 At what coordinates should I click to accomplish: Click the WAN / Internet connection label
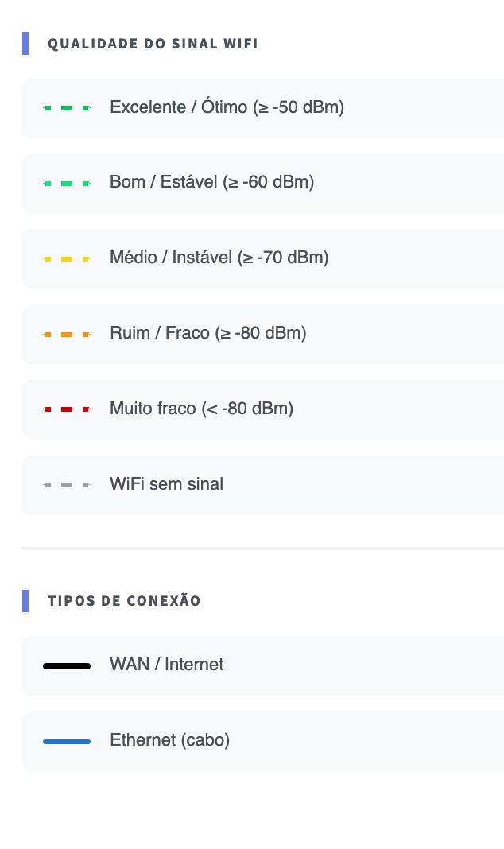[x=166, y=665]
